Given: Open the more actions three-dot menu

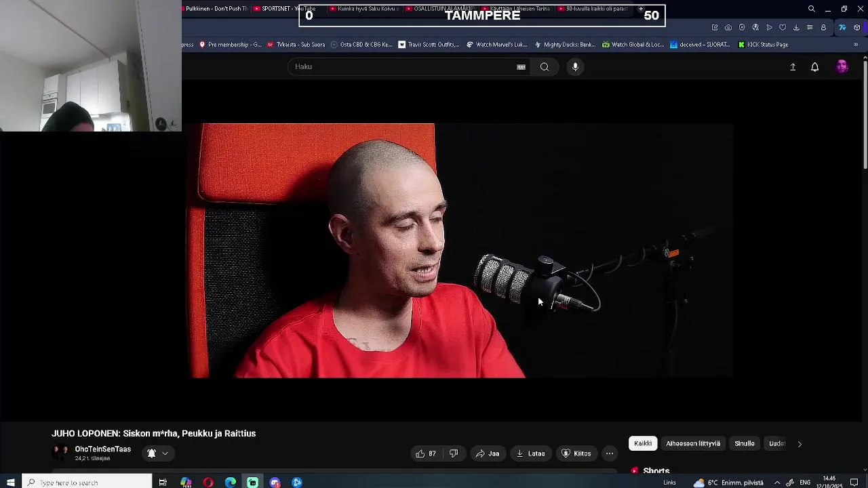Looking at the screenshot, I should pyautogui.click(x=610, y=453).
